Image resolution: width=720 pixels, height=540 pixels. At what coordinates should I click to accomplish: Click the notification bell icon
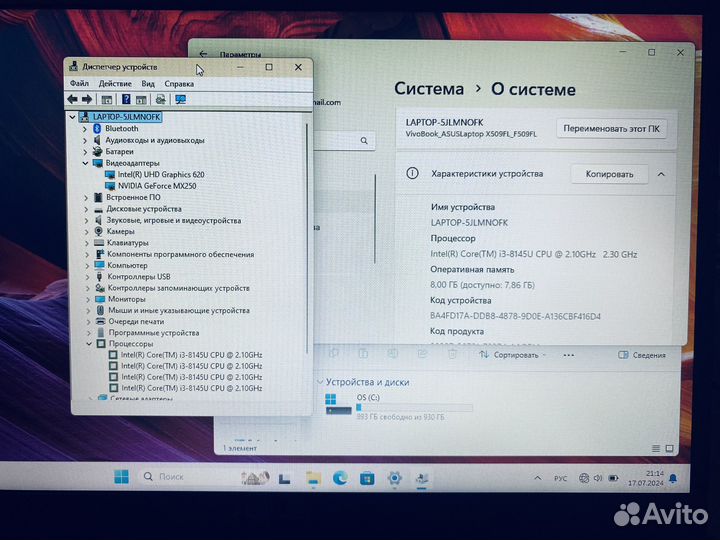673,478
